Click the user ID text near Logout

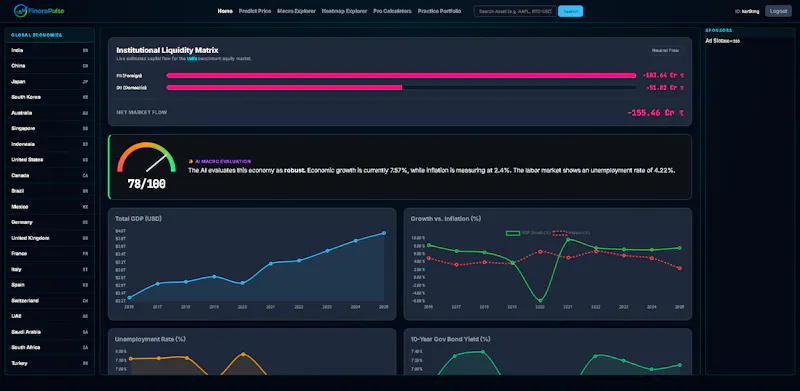(x=746, y=11)
